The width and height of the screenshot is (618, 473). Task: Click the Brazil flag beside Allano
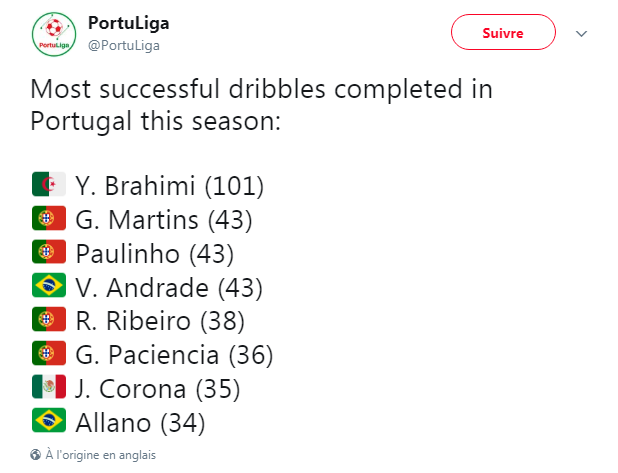[x=48, y=421]
